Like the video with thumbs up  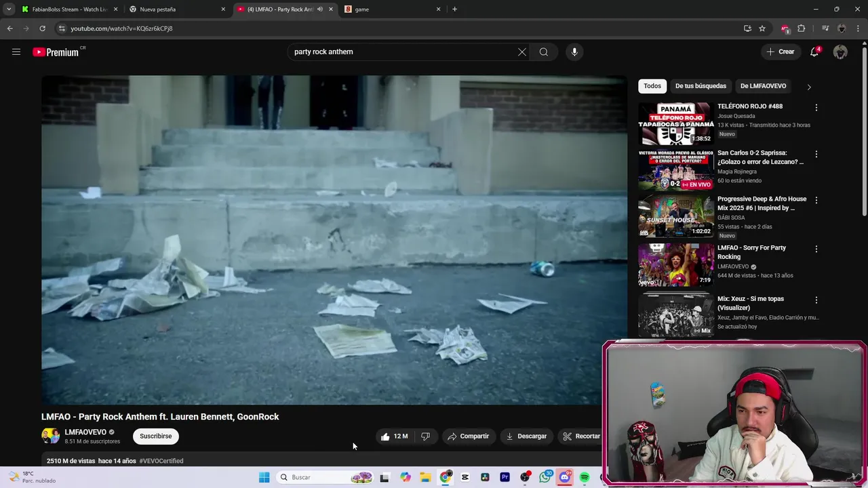click(x=394, y=436)
